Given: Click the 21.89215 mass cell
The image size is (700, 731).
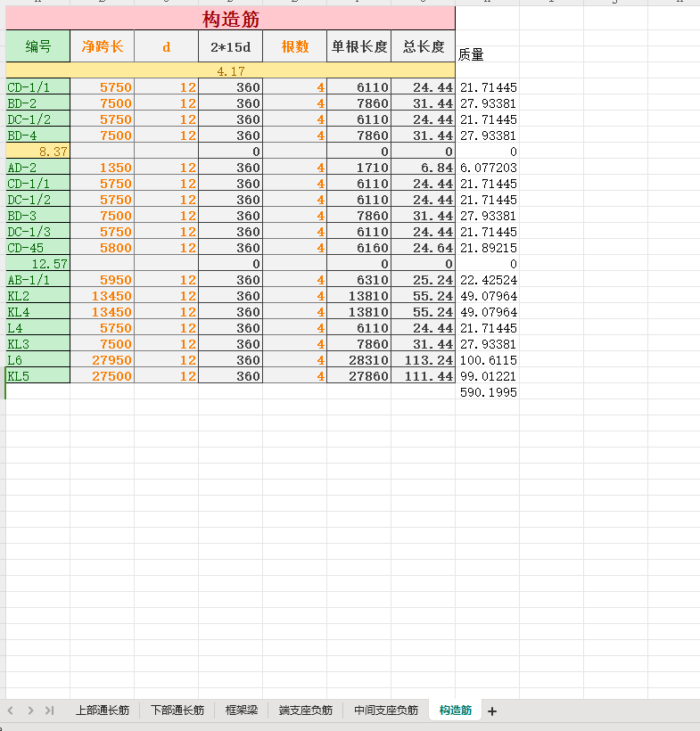Looking at the screenshot, I should click(x=488, y=248).
